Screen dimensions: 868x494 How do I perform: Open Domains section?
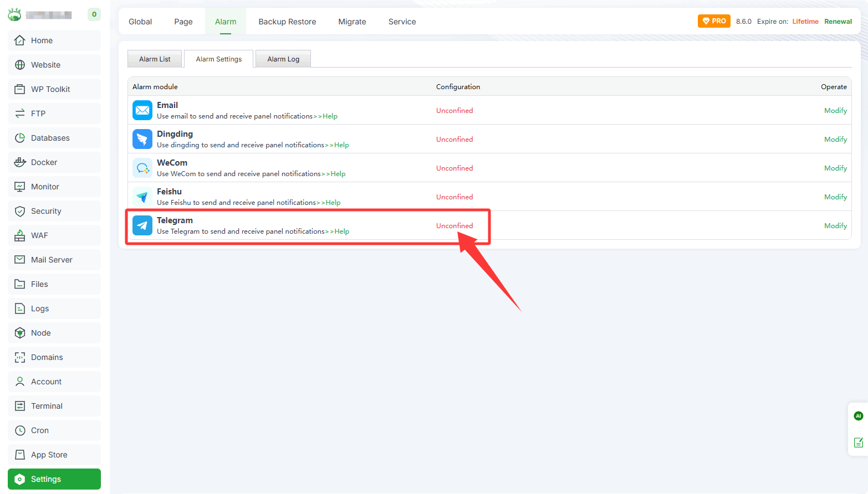[54, 357]
